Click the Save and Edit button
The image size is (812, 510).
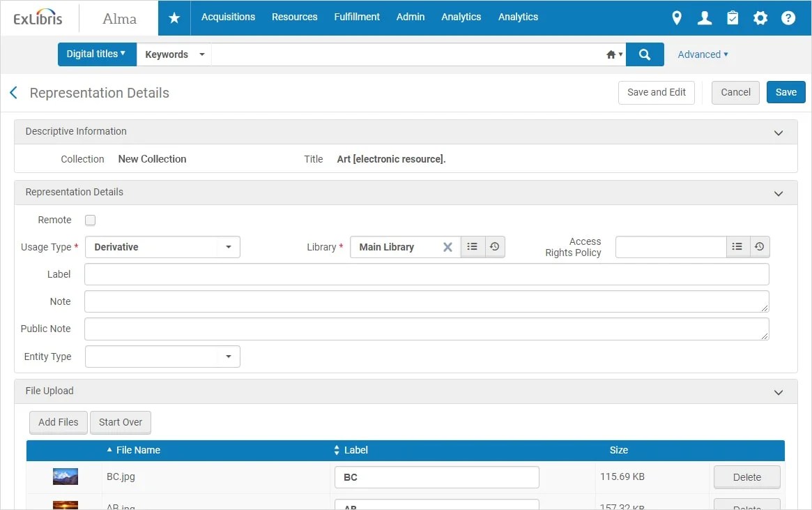pyautogui.click(x=656, y=92)
